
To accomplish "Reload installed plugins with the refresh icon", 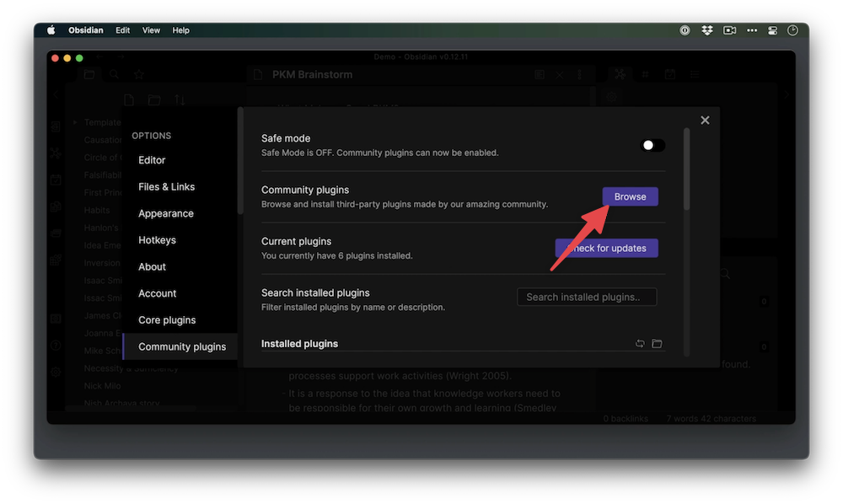I will (640, 343).
